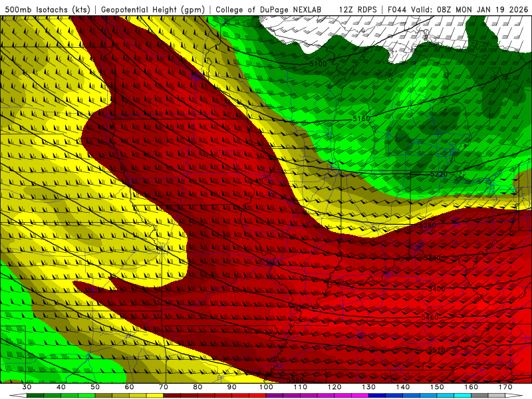
Task: Click the dark gray legend swatch above 160
Action: tap(479, 396)
